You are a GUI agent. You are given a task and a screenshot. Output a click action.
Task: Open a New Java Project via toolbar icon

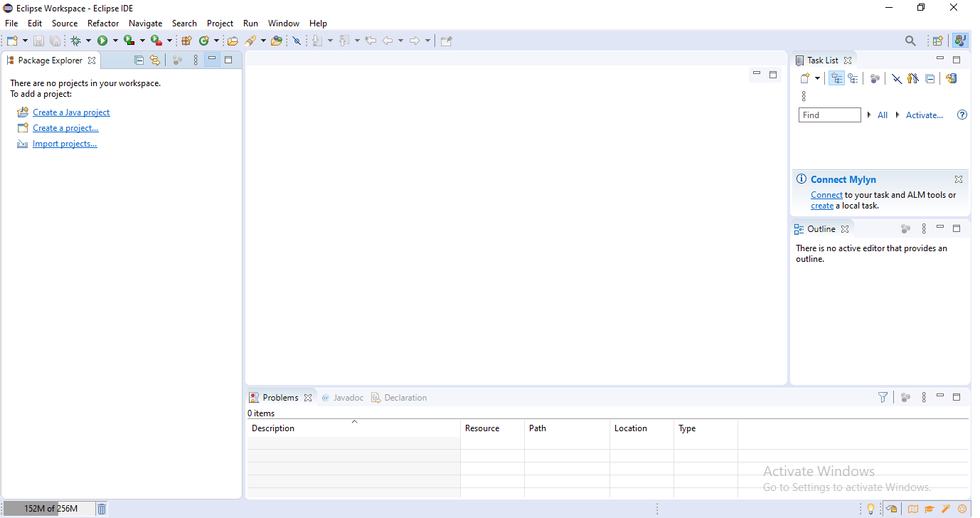point(186,41)
